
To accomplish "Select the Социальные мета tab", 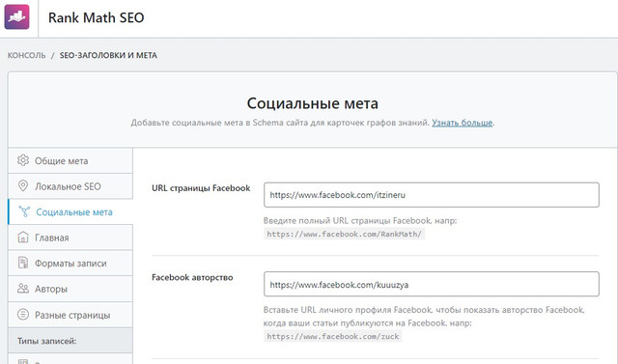I will [x=70, y=212].
